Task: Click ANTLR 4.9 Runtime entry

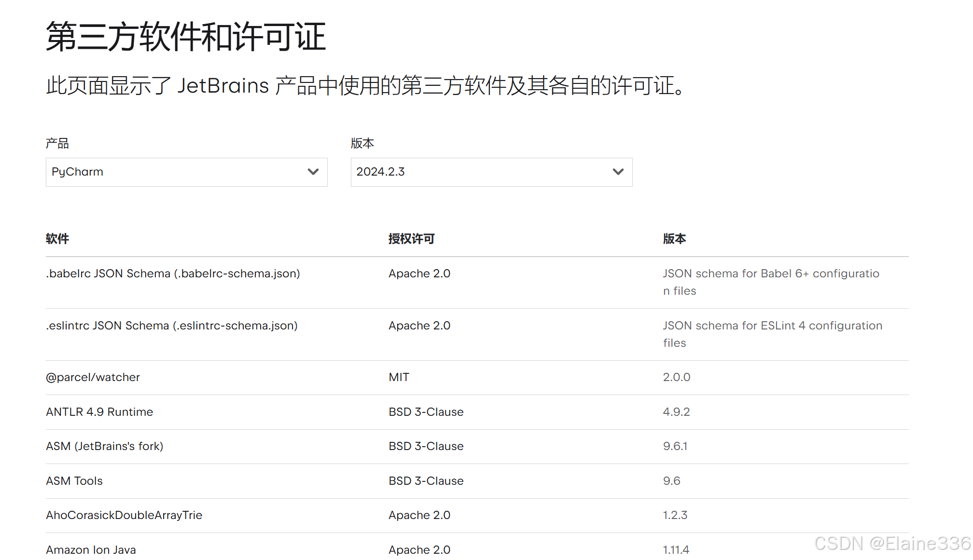Action: pos(99,412)
